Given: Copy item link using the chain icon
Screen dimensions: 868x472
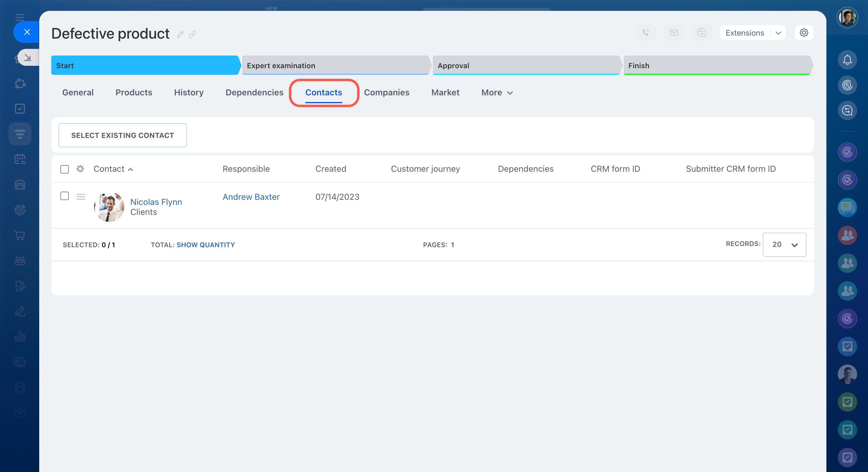Looking at the screenshot, I should tap(192, 34).
